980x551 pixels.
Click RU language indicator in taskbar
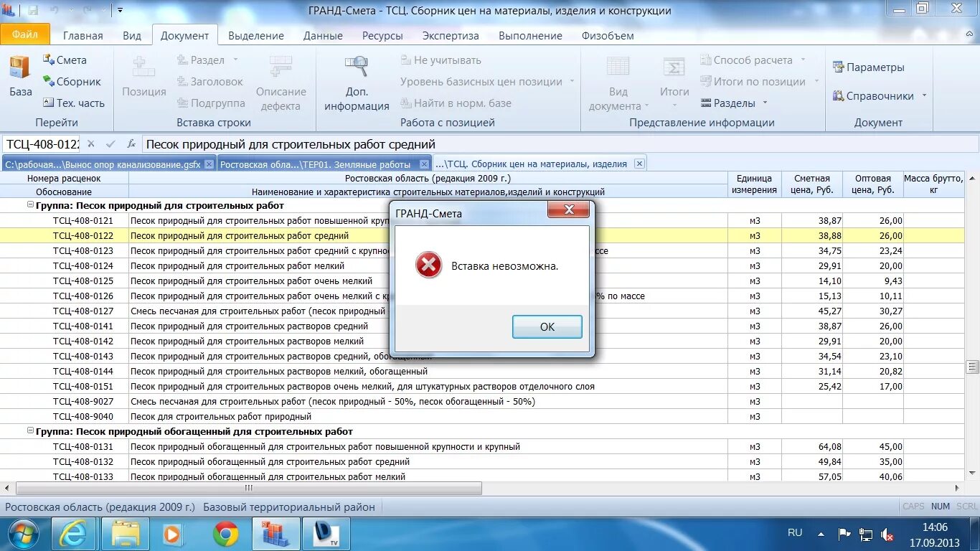click(795, 533)
